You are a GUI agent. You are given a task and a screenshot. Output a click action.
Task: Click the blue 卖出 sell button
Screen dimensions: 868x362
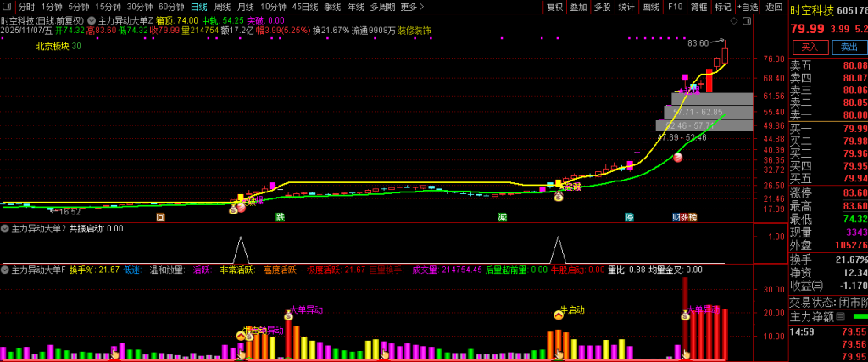click(x=848, y=47)
